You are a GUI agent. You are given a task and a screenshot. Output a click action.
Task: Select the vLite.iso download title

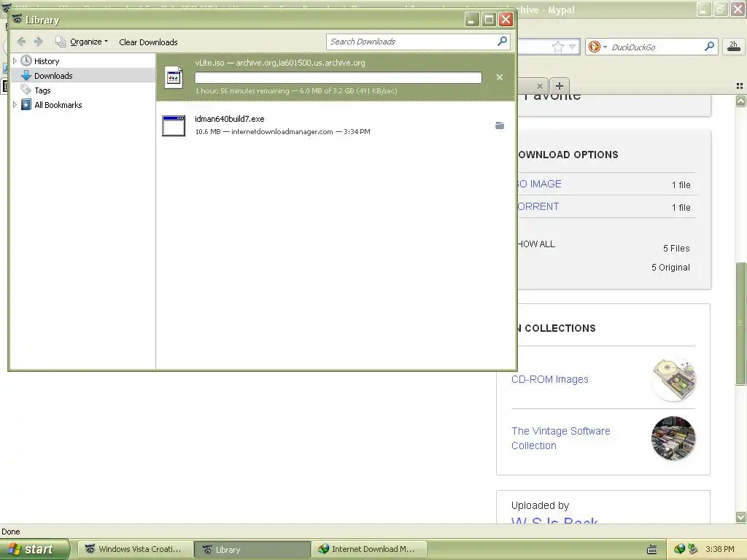[280, 63]
